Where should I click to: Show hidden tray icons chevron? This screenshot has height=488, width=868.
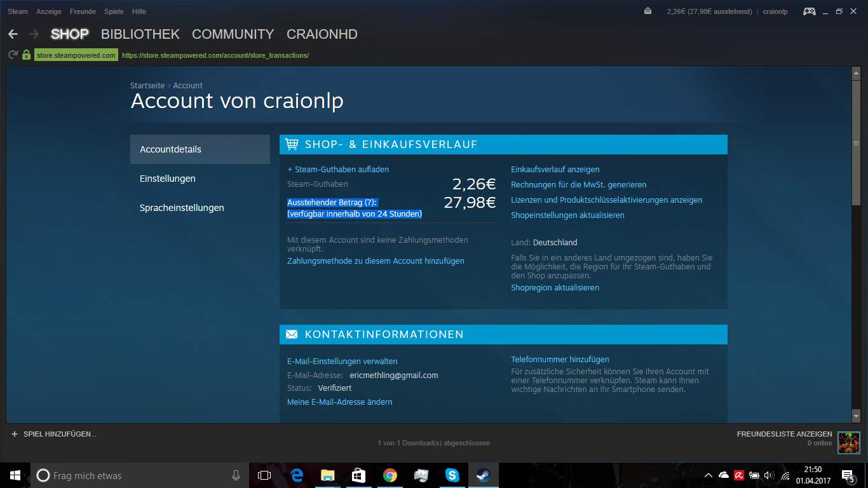coord(709,475)
